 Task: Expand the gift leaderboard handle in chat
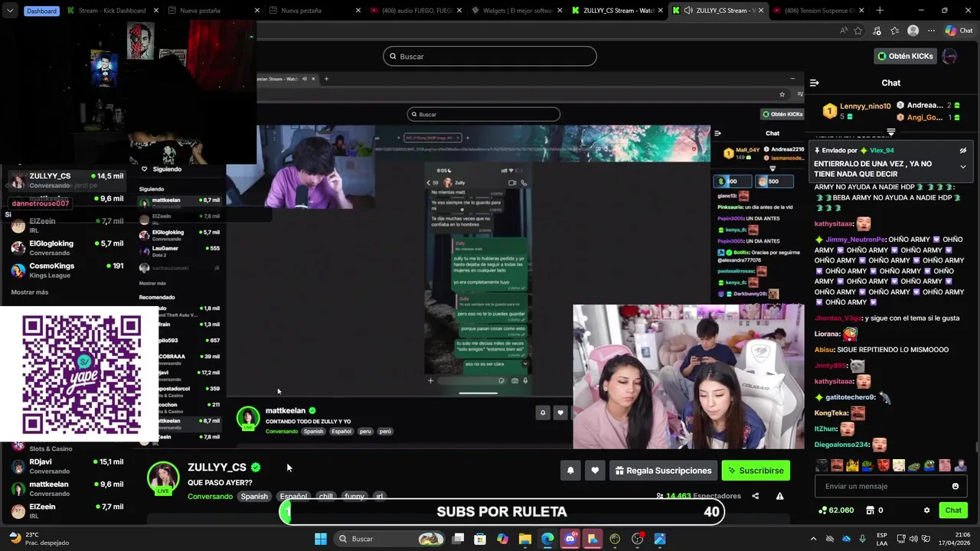pos(891,132)
